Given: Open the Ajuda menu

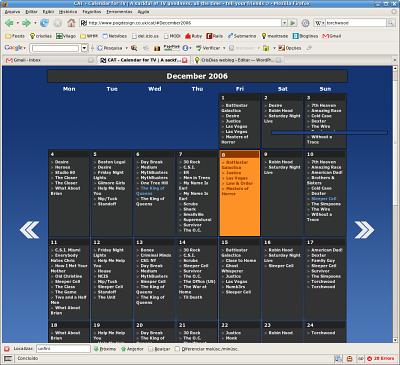Looking at the screenshot, I should click(x=143, y=12).
